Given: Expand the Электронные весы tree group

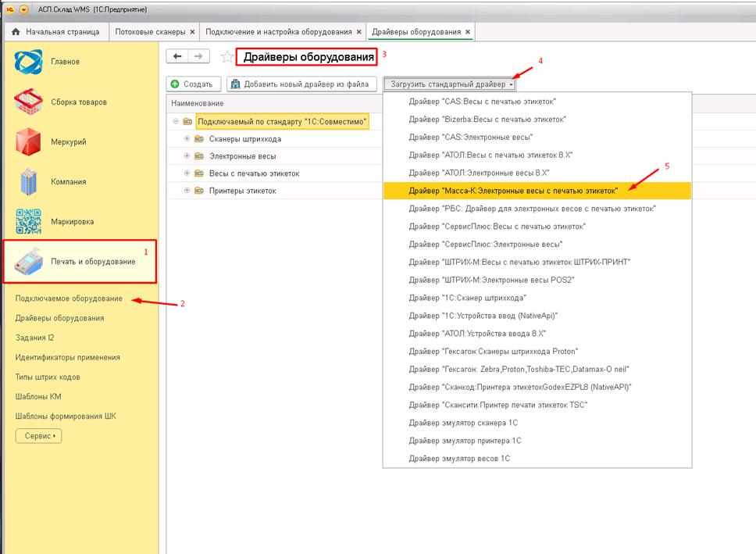Looking at the screenshot, I should 187,155.
